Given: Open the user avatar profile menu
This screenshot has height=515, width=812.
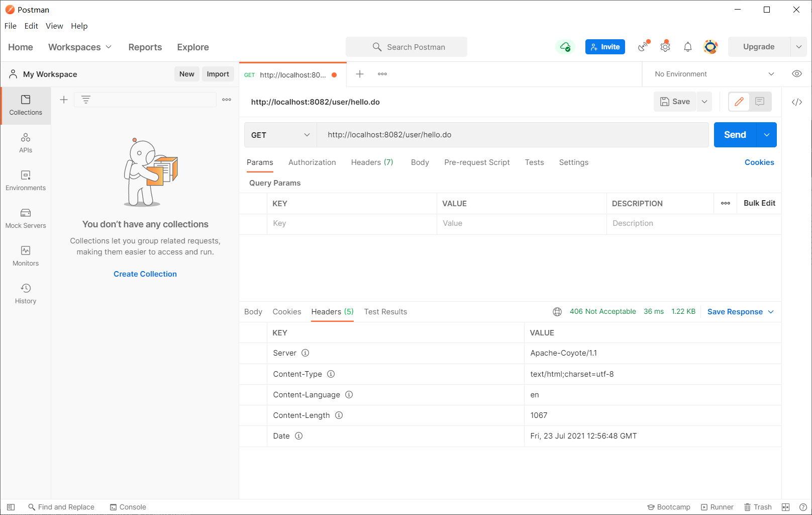Looking at the screenshot, I should click(710, 47).
